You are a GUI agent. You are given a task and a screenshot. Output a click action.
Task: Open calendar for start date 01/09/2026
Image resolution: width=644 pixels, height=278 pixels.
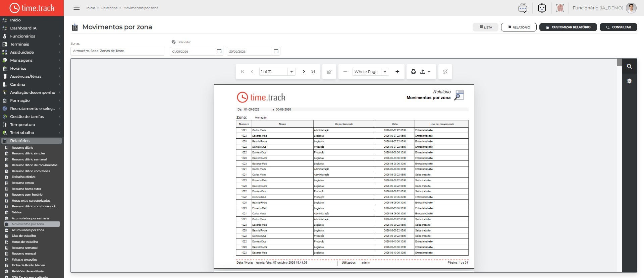(x=219, y=51)
